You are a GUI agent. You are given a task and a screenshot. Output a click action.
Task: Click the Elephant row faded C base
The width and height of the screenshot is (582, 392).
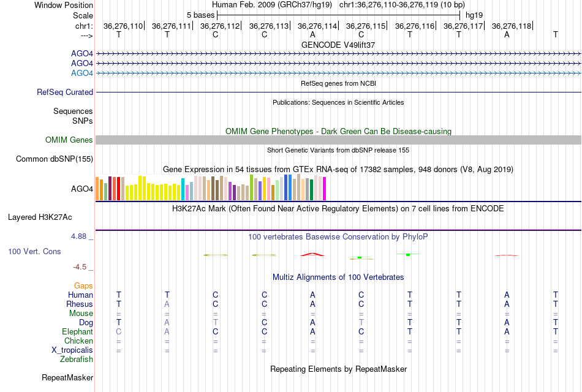118,331
